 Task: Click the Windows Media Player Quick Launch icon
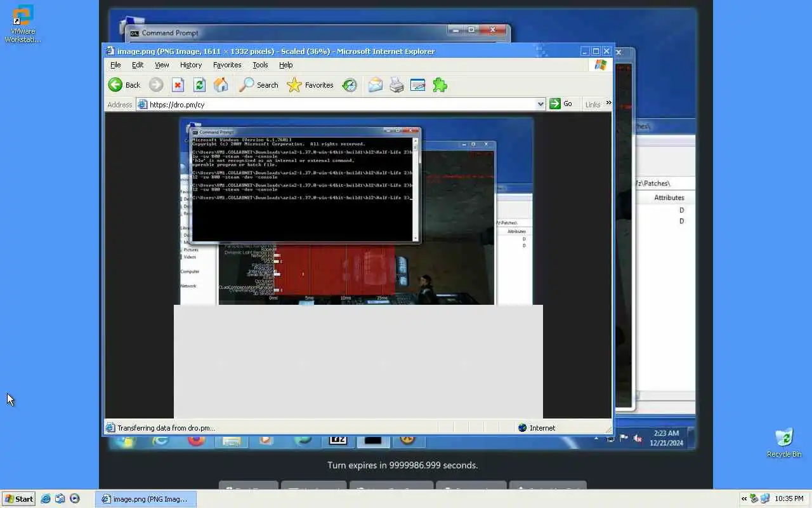[75, 499]
